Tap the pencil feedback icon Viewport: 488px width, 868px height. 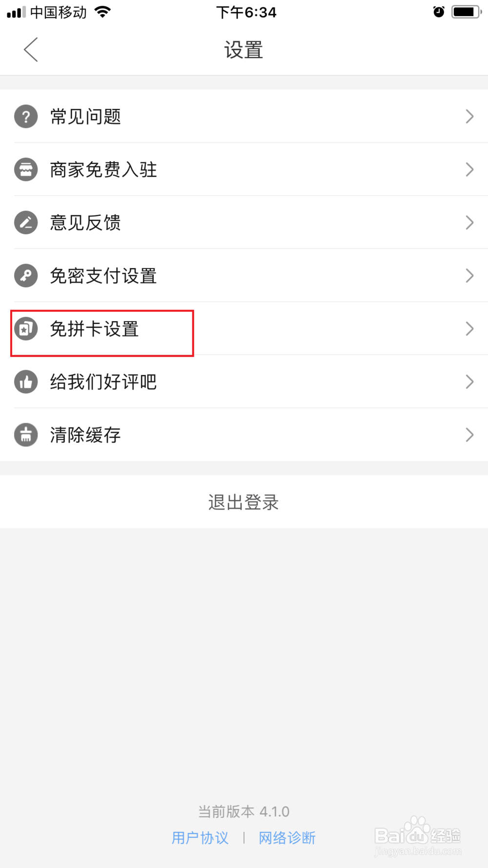(x=26, y=223)
